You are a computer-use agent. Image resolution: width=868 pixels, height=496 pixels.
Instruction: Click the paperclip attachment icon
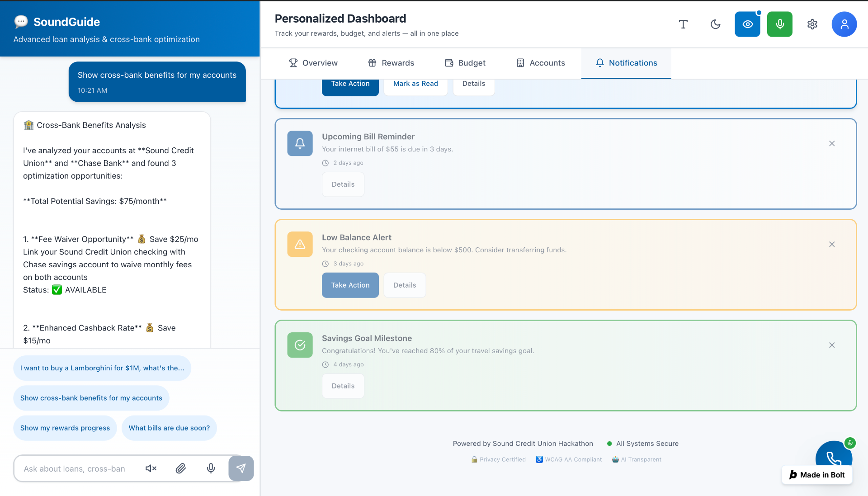(181, 468)
